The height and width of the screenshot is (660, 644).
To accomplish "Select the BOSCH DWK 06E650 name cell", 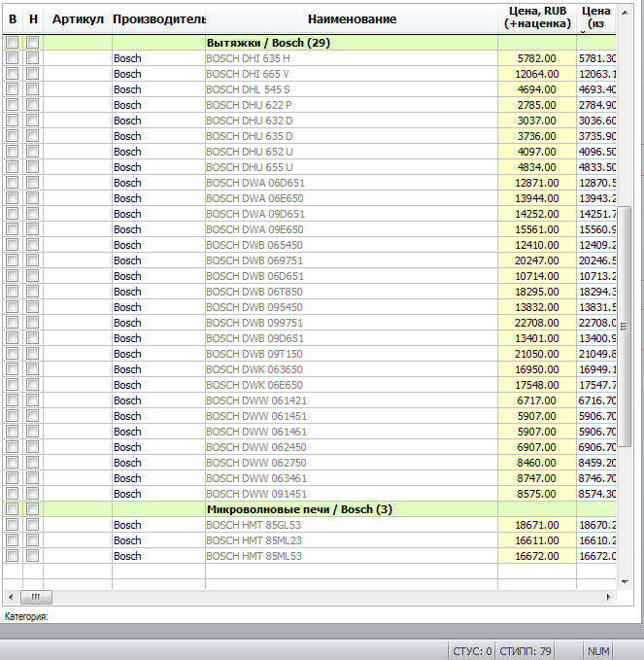I will point(352,385).
